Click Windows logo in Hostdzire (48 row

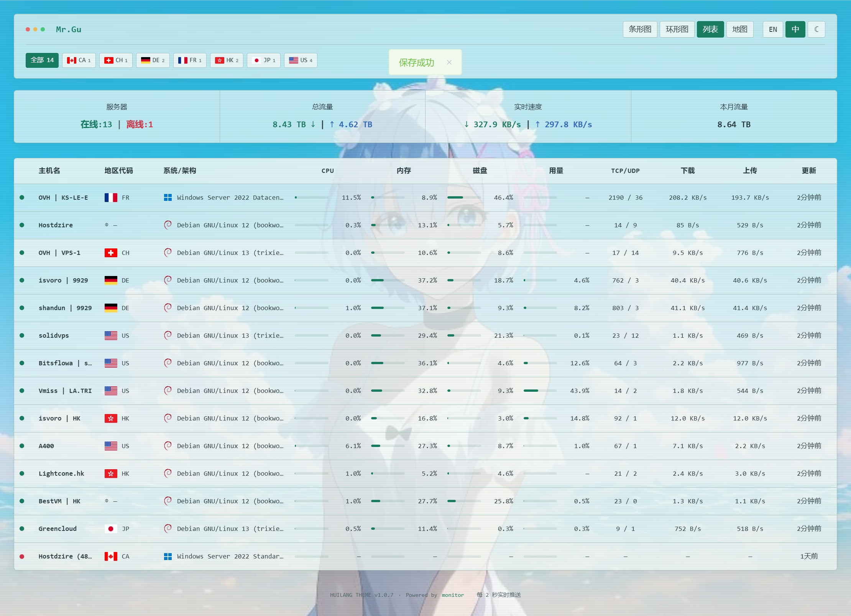point(168,556)
